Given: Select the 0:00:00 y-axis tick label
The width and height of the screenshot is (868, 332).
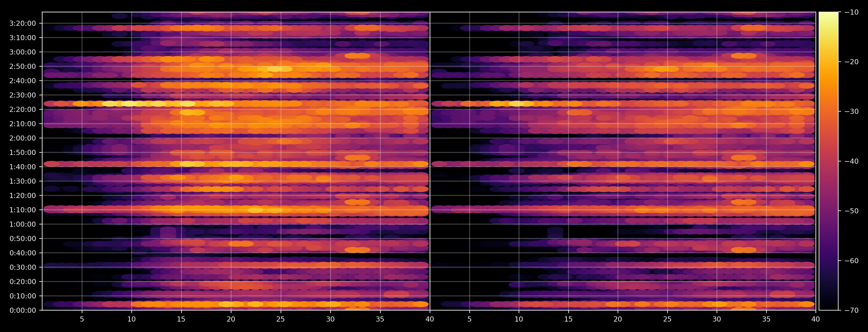Looking at the screenshot, I should [23, 310].
